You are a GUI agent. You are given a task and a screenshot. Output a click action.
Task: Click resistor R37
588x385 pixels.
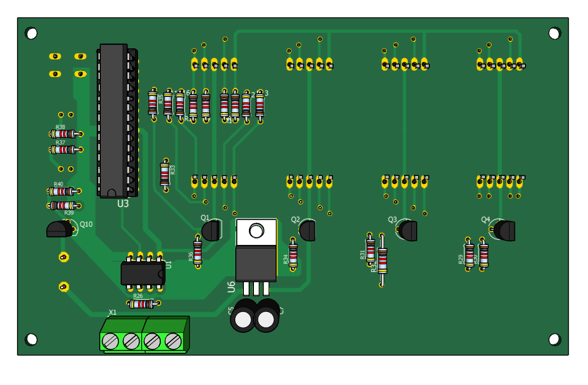tap(64, 150)
